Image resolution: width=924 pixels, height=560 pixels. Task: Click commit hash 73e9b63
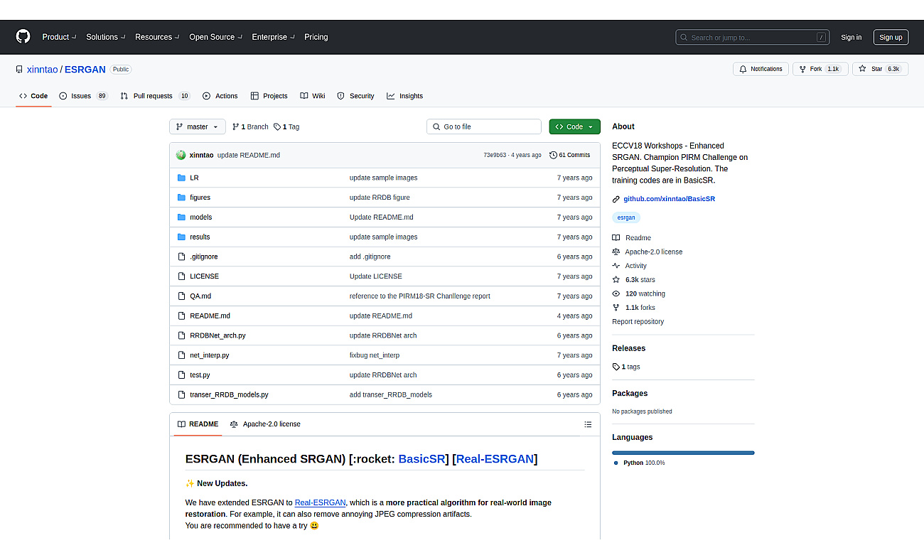coord(495,155)
